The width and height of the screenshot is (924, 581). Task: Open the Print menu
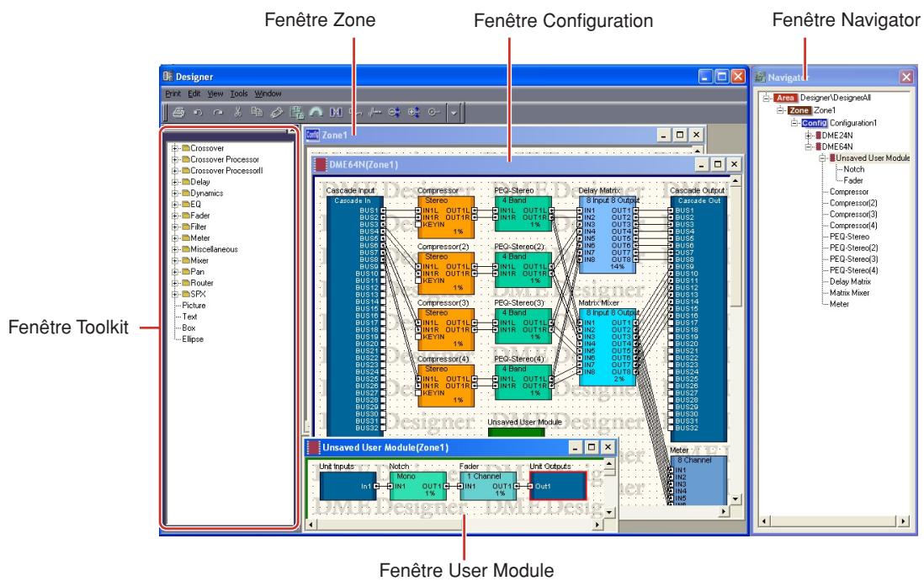[173, 93]
